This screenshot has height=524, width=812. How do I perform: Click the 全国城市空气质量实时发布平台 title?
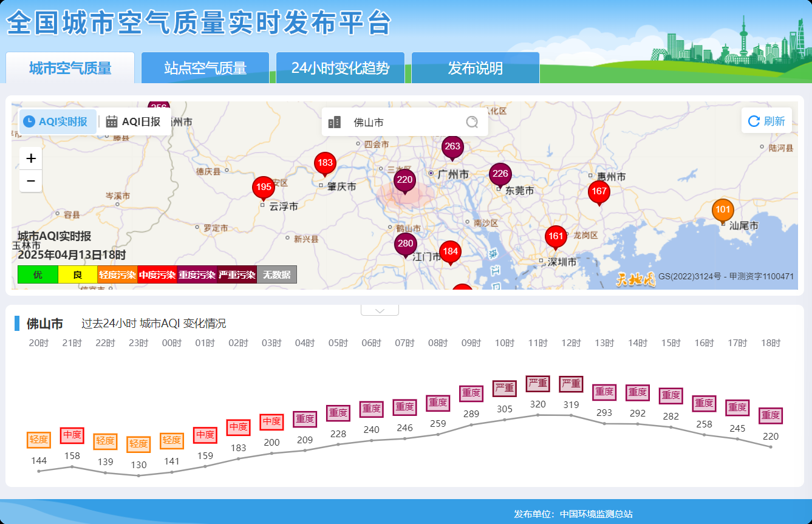pyautogui.click(x=199, y=24)
